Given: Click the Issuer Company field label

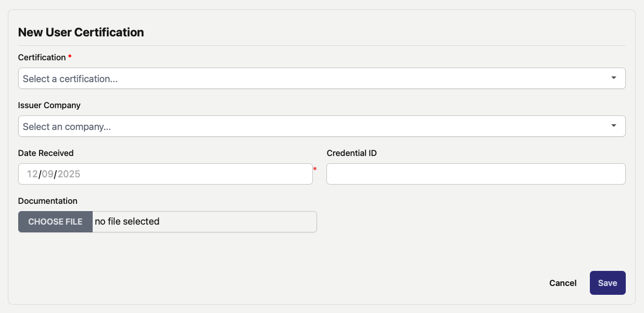Looking at the screenshot, I should 49,105.
